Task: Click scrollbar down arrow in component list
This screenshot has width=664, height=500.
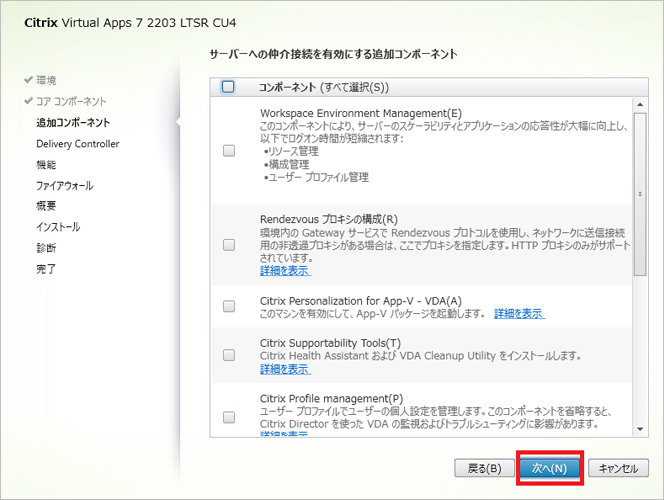Action: (640, 429)
